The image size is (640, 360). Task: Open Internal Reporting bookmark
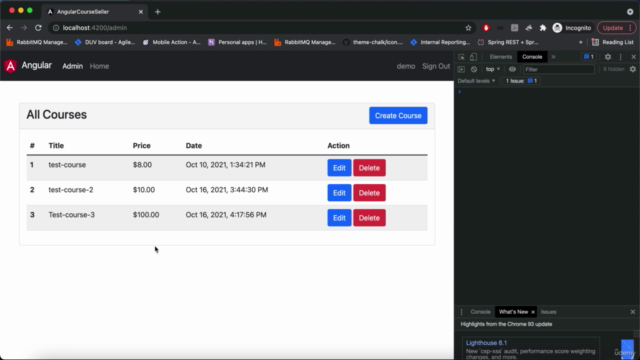click(440, 42)
